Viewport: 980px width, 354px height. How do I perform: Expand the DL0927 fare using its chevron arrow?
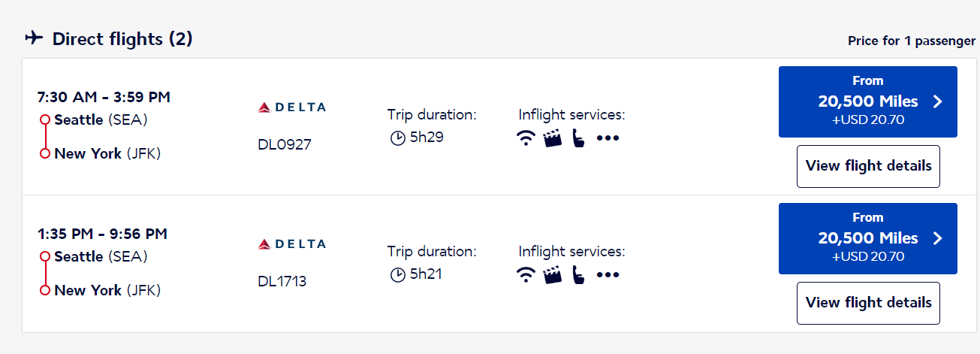[x=937, y=102]
